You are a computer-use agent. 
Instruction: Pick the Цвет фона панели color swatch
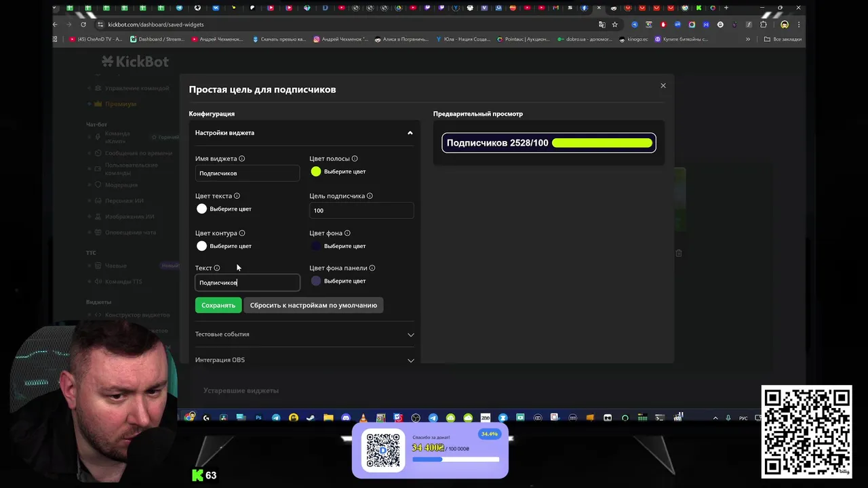point(316,281)
